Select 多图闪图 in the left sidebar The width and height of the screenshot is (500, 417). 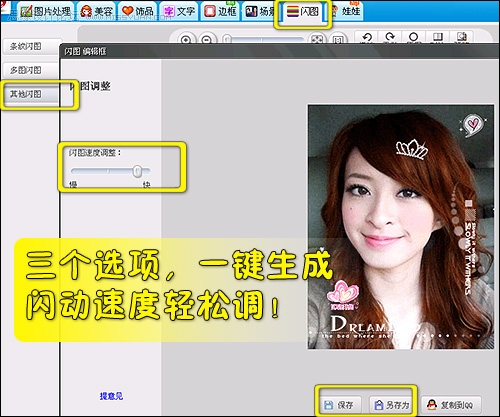31,70
